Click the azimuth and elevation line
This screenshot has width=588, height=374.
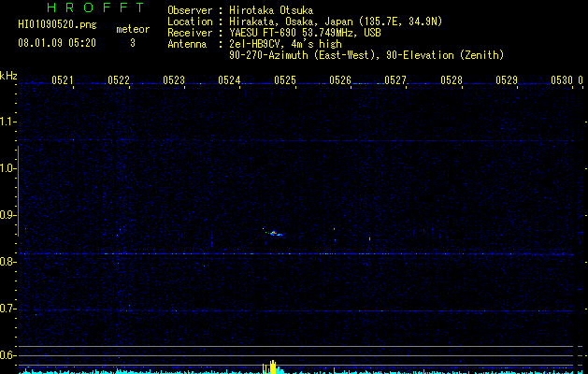pyautogui.click(x=366, y=55)
